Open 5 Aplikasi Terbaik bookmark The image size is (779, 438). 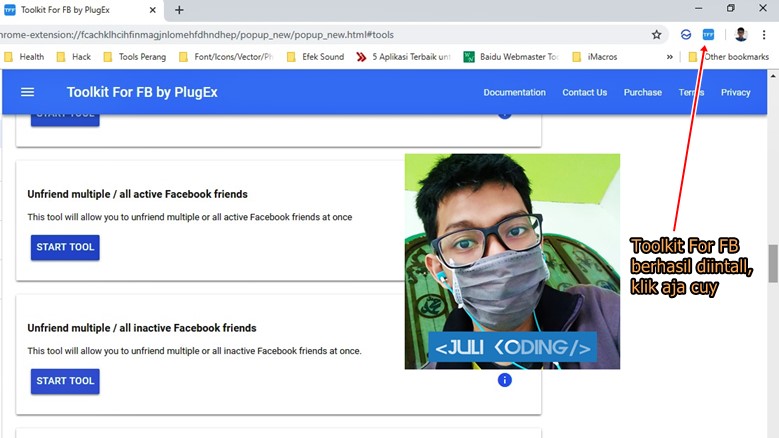point(403,57)
